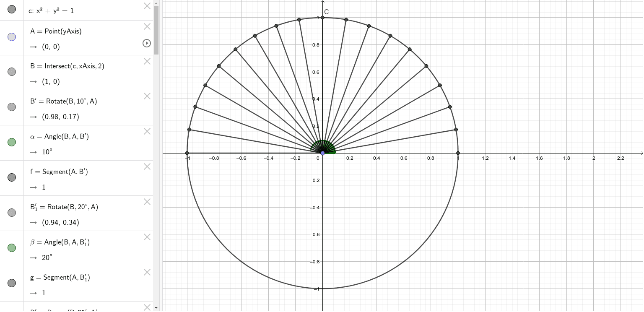Select point B' at 10° on circle
644x312 pixels.
tap(456, 130)
